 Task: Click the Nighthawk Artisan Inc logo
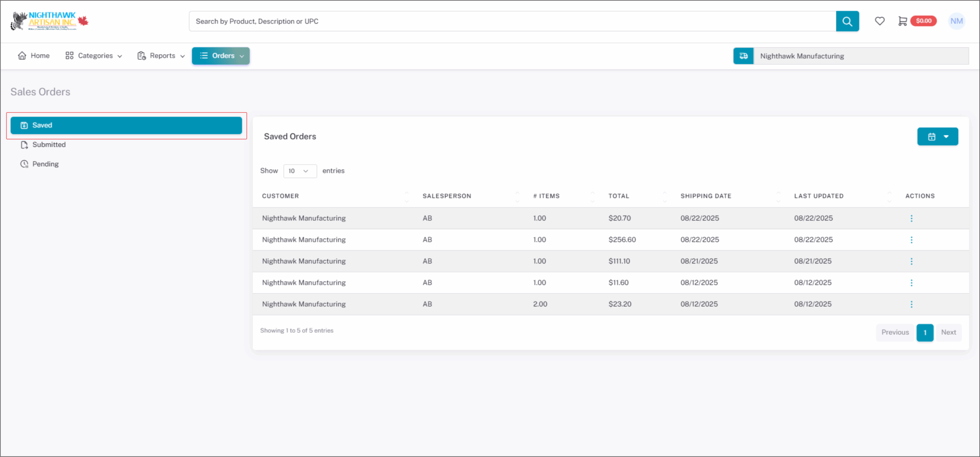point(49,21)
